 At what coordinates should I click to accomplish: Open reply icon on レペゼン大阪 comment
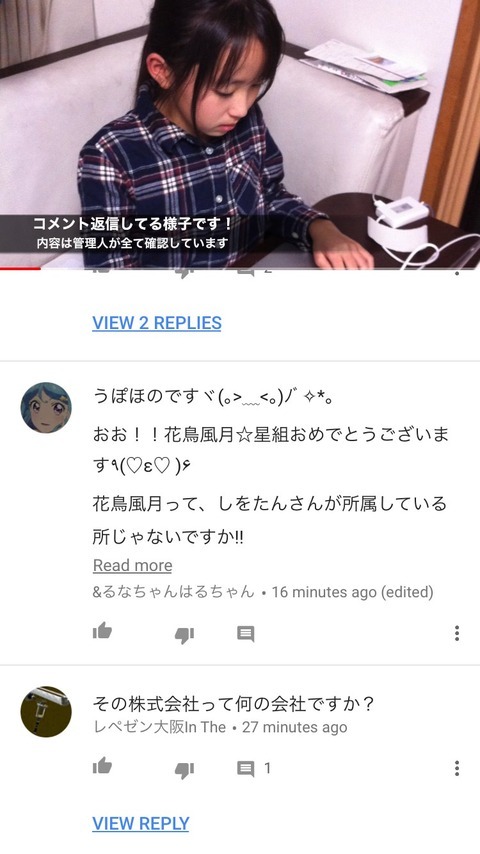(x=246, y=768)
